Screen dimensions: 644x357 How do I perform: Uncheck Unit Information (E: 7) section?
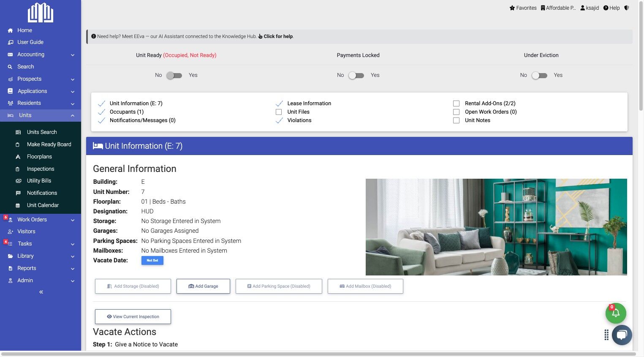(101, 104)
